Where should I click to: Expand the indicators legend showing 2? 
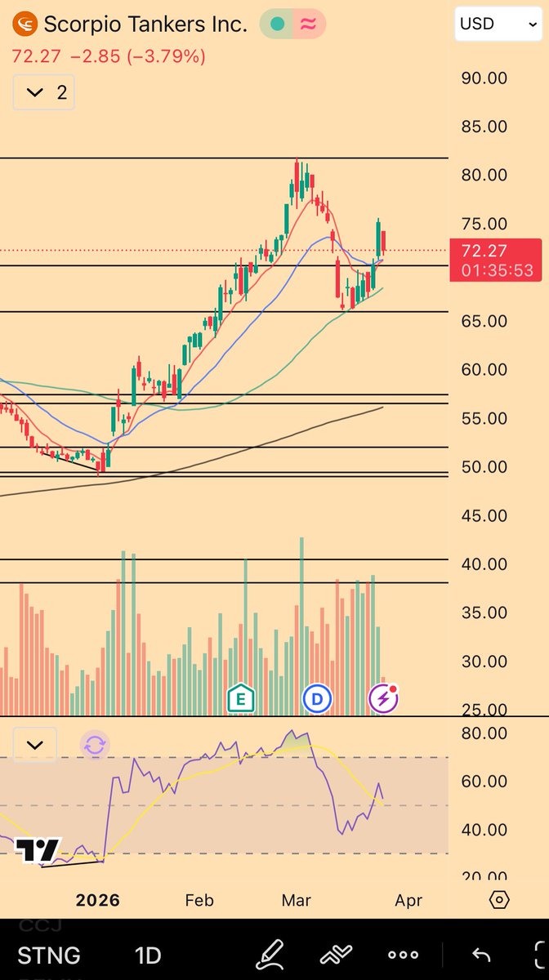[x=44, y=92]
